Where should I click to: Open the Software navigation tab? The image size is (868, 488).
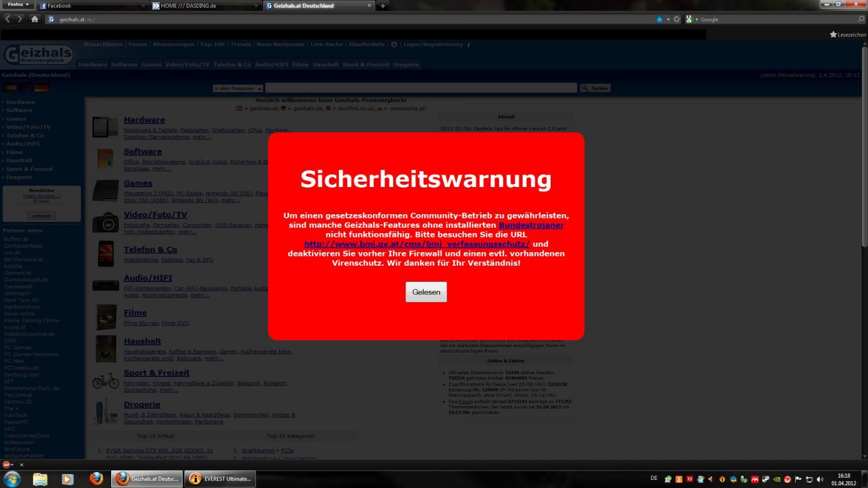pyautogui.click(x=124, y=65)
